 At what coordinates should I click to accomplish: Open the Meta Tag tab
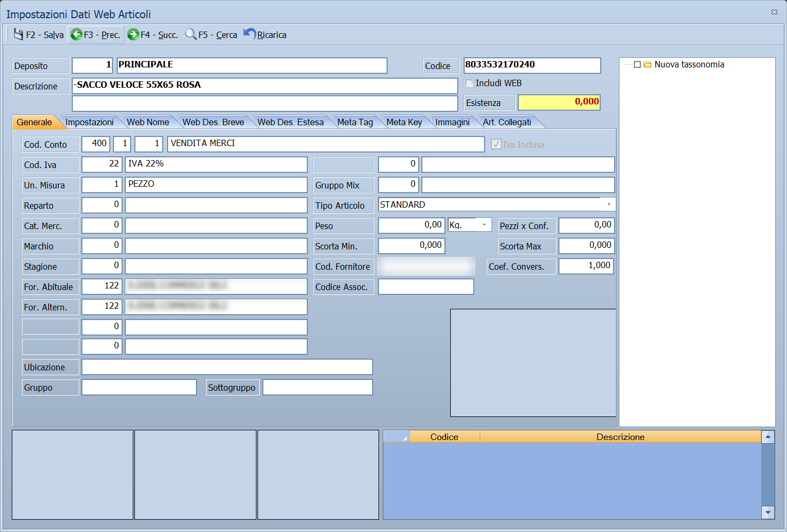tap(355, 122)
